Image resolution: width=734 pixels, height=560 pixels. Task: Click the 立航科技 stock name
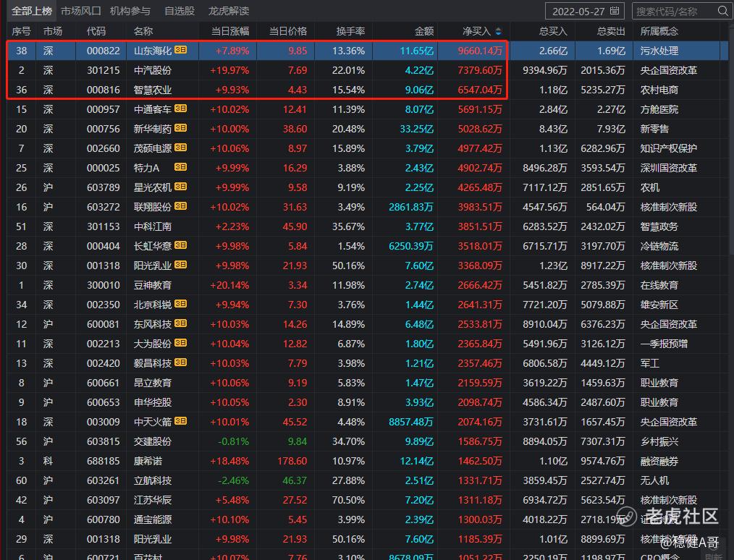coord(153,481)
